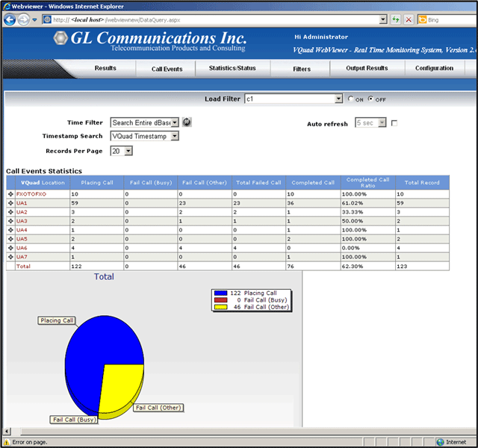Click the Placing Call chart label
478x448 pixels.
57,320
